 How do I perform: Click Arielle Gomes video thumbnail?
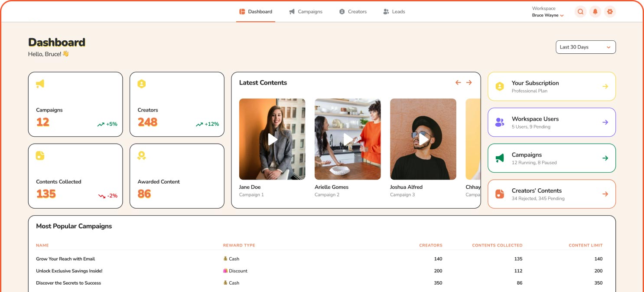click(348, 139)
